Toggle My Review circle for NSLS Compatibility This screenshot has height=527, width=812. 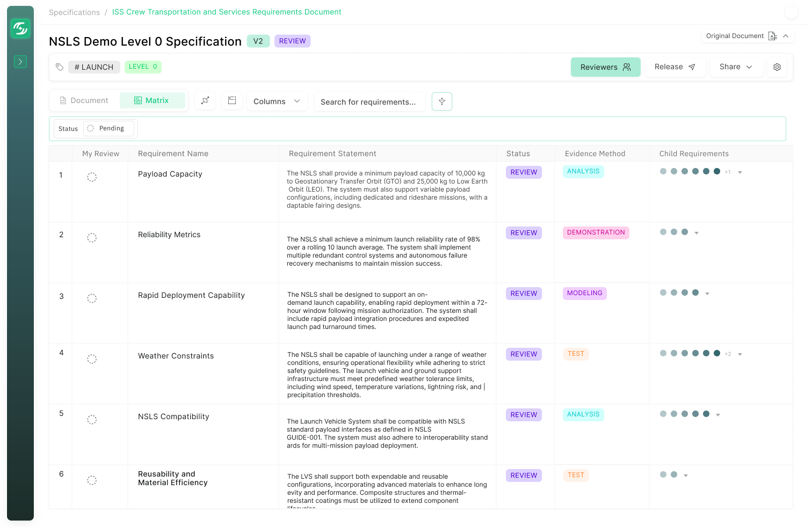point(92,420)
